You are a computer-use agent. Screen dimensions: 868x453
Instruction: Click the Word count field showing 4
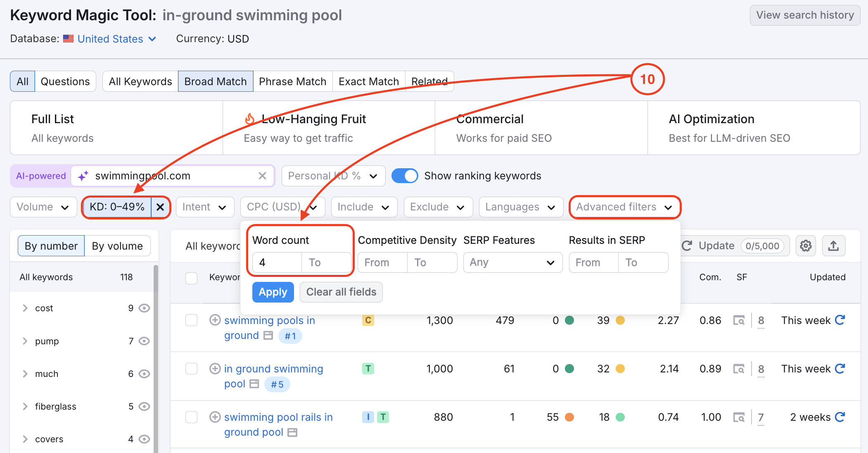point(276,262)
